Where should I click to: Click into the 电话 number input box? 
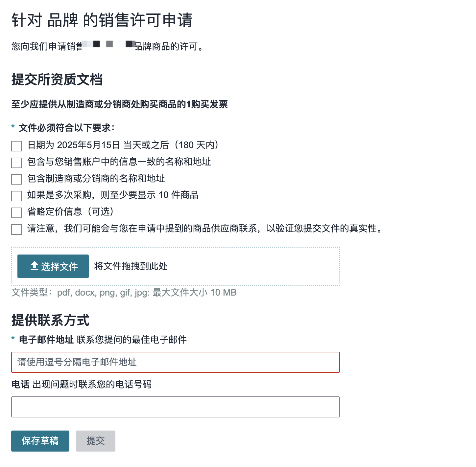[175, 407]
